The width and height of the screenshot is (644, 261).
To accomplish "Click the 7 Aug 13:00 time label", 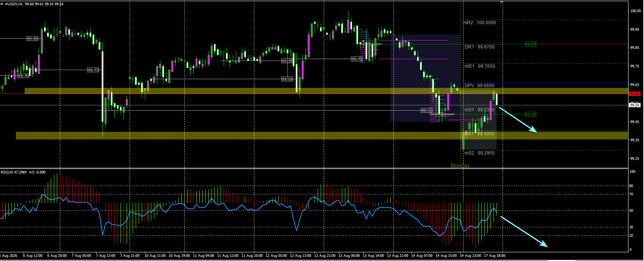I will click(106, 256).
